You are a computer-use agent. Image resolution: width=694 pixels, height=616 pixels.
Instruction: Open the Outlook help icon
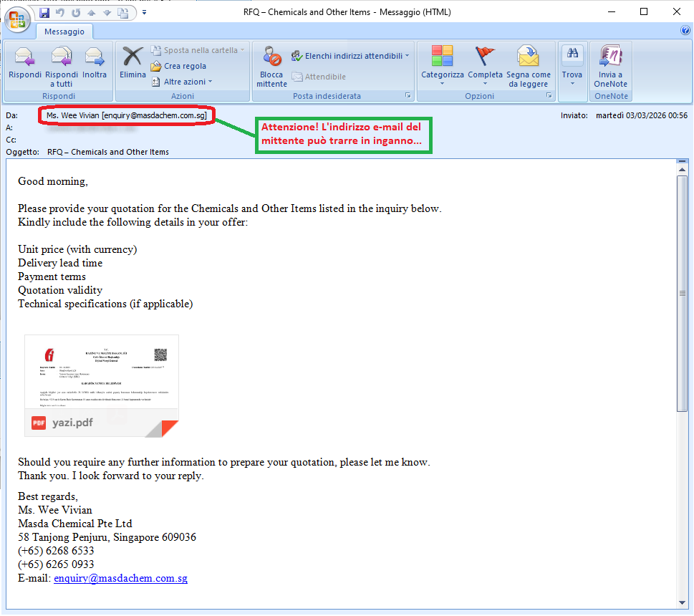pyautogui.click(x=685, y=31)
